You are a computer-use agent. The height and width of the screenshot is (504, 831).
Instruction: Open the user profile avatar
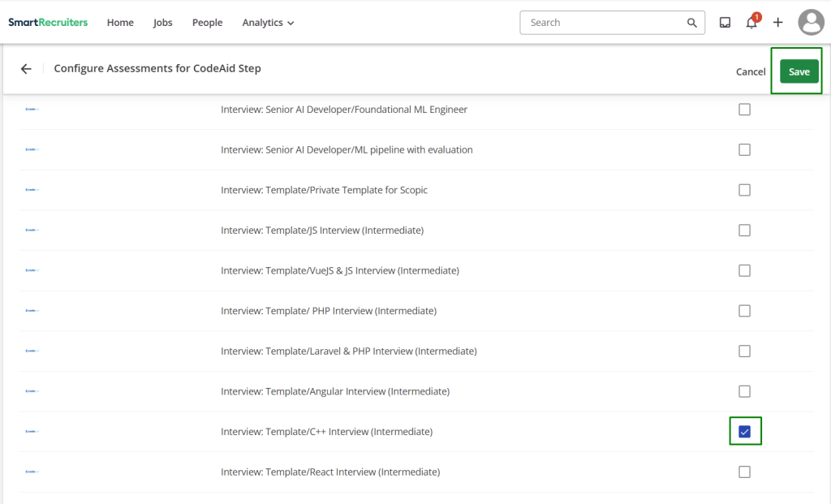811,23
